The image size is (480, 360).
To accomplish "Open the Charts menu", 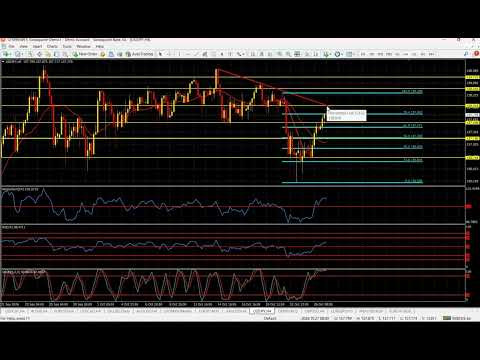I will [x=52, y=46].
